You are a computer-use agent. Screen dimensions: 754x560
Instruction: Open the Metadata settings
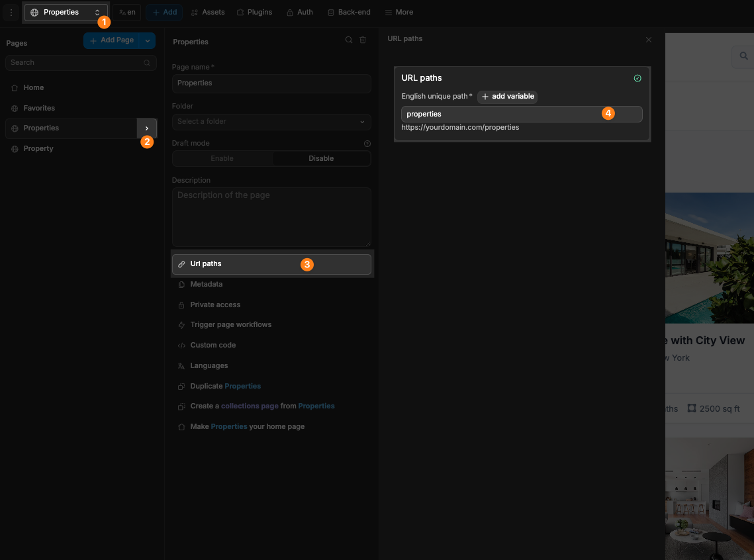pyautogui.click(x=206, y=284)
